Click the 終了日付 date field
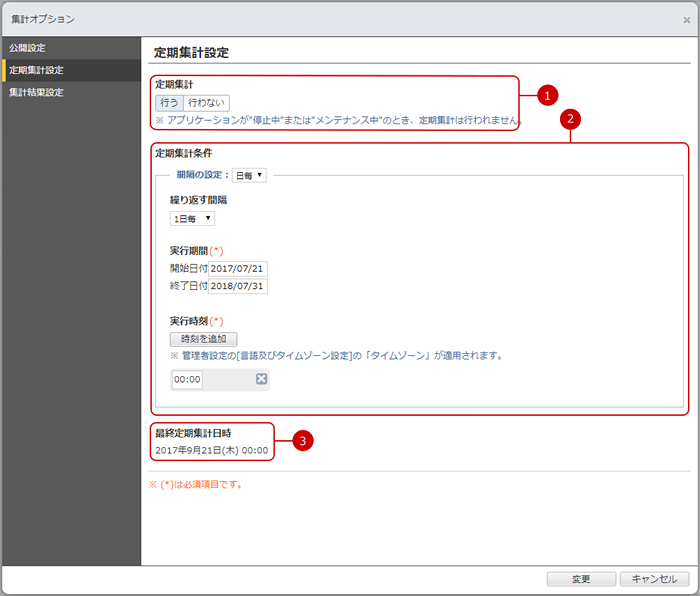This screenshot has width=700, height=596. tap(238, 286)
